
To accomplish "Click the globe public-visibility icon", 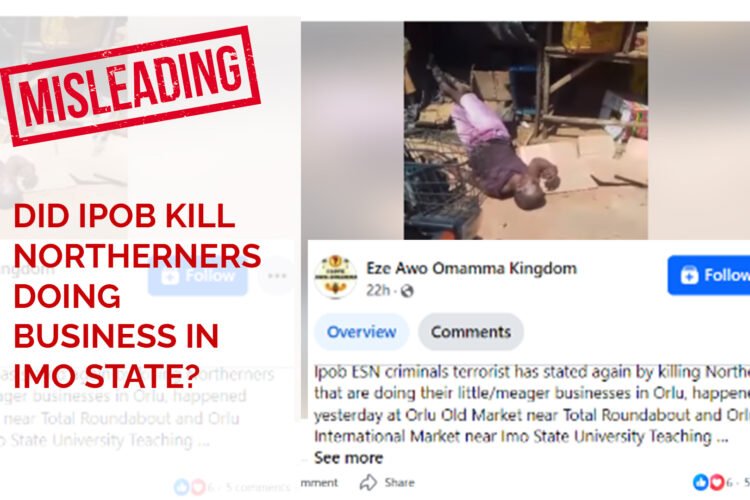I will click(407, 290).
